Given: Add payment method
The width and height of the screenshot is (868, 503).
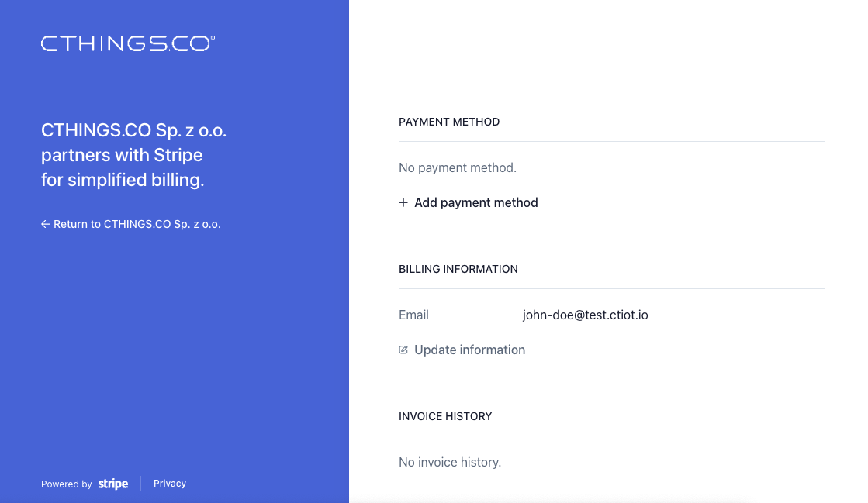Looking at the screenshot, I should tap(475, 203).
